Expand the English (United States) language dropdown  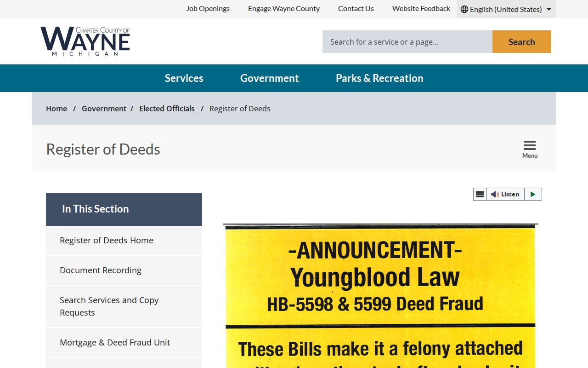506,9
